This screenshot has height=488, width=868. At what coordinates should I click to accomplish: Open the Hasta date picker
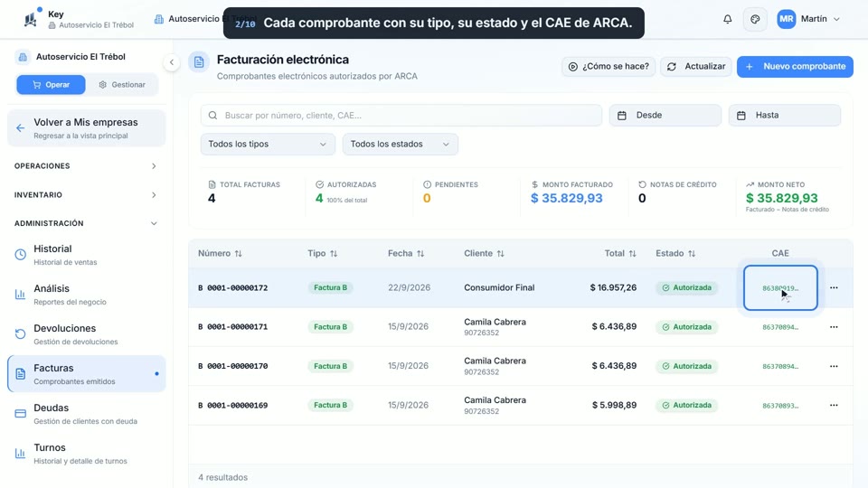[x=785, y=115]
